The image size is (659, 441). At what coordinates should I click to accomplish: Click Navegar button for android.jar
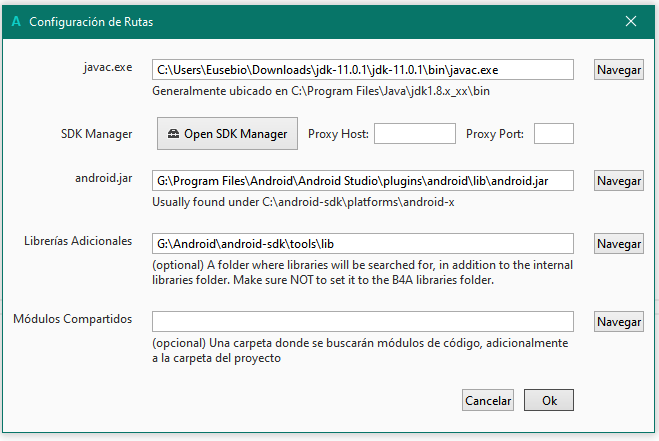coord(619,181)
